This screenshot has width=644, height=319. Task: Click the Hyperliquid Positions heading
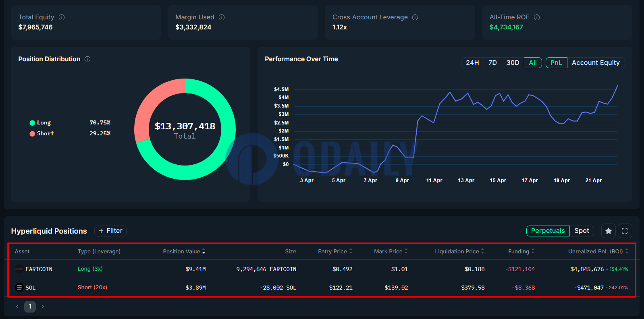tap(49, 231)
